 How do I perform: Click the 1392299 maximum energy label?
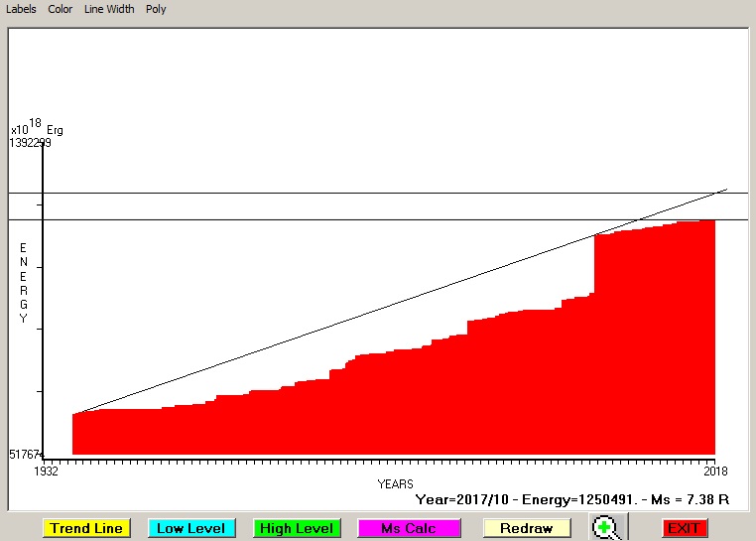[30, 143]
